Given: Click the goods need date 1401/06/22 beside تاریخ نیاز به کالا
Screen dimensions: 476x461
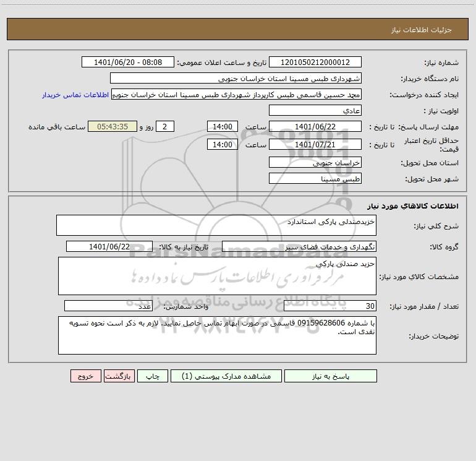Looking at the screenshot, I should click(x=109, y=246).
